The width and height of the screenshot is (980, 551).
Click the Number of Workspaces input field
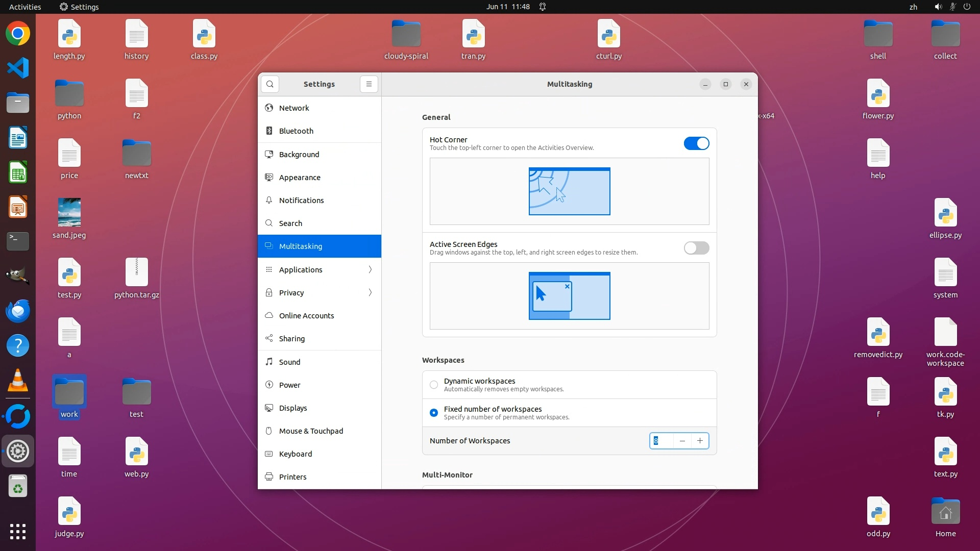click(661, 441)
